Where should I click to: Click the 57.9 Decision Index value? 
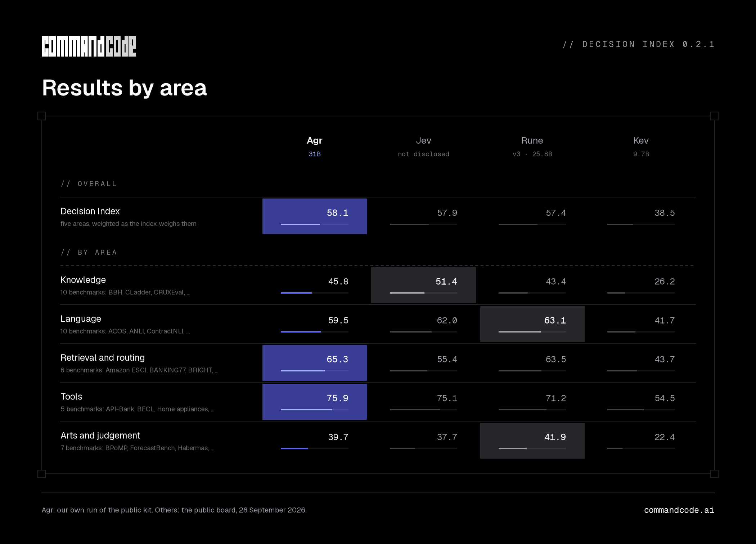pos(447,213)
